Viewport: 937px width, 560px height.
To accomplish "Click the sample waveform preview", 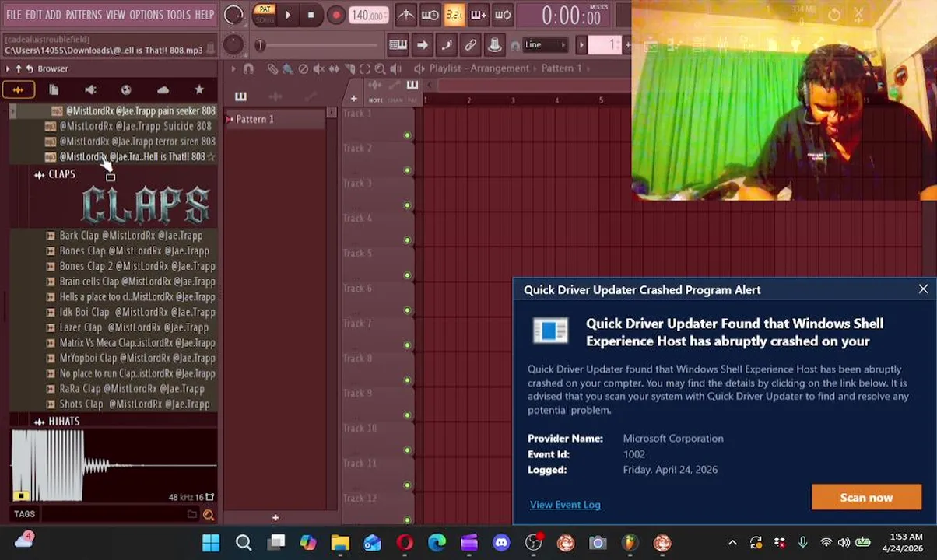I will pyautogui.click(x=114, y=467).
